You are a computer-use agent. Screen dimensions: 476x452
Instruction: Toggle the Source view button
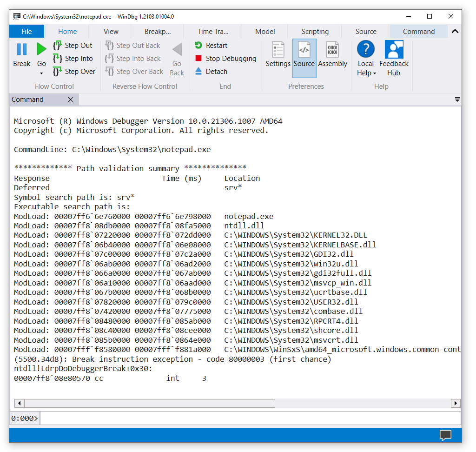tap(304, 55)
